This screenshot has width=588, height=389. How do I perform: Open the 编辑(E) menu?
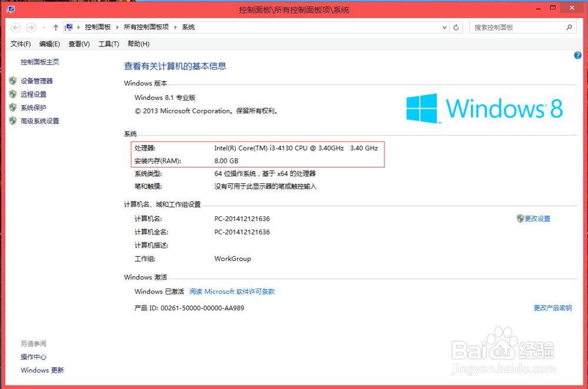[x=49, y=44]
